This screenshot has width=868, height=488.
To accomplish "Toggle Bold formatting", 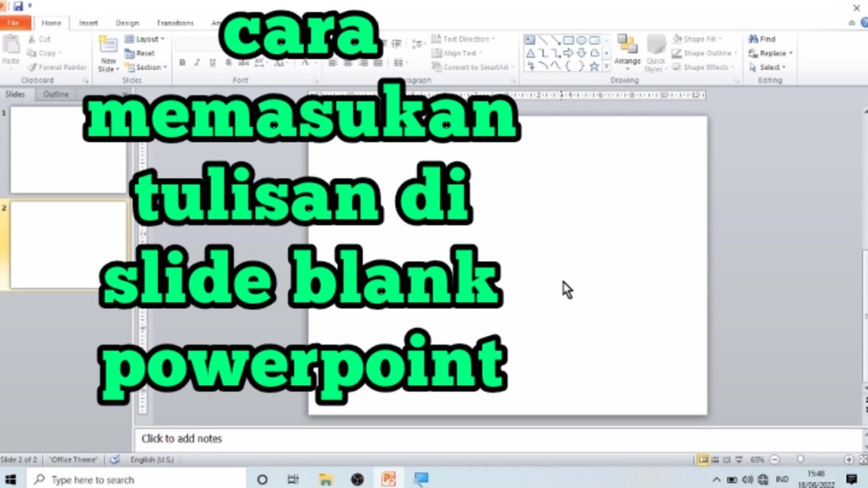I will point(182,62).
